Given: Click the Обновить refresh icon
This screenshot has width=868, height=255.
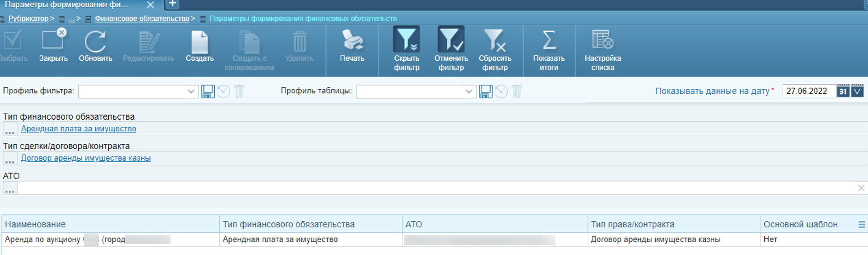Looking at the screenshot, I should point(95,42).
